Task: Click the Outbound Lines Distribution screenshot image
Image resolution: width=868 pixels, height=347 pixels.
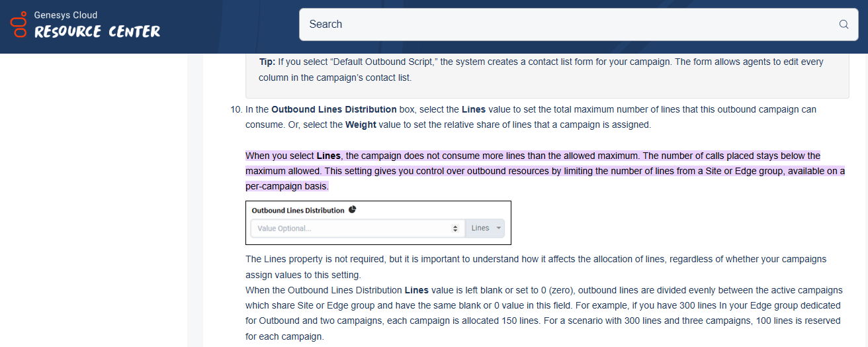Action: [x=378, y=223]
